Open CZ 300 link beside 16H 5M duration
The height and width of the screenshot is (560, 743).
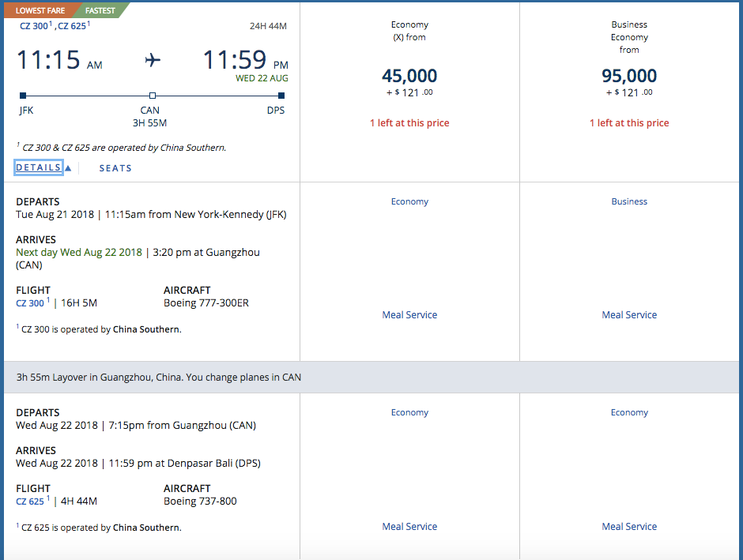[30, 303]
